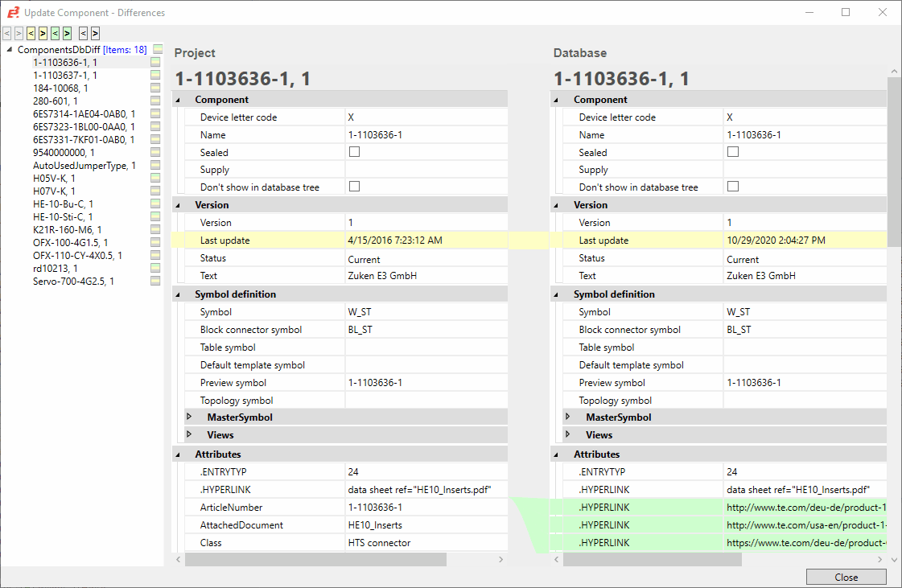This screenshot has height=588, width=902.
Task: Click the Close button
Action: coord(846,577)
